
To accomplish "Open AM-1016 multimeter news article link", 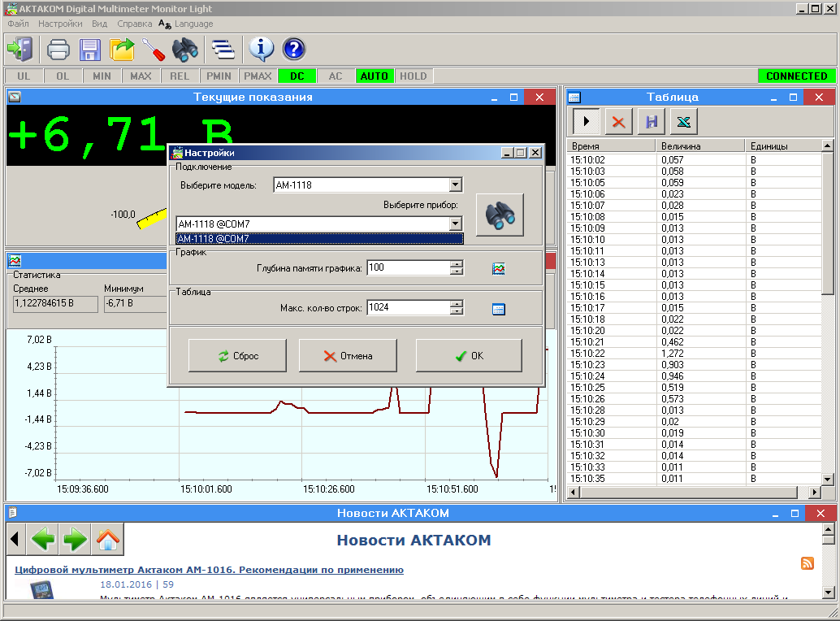I will [x=209, y=570].
